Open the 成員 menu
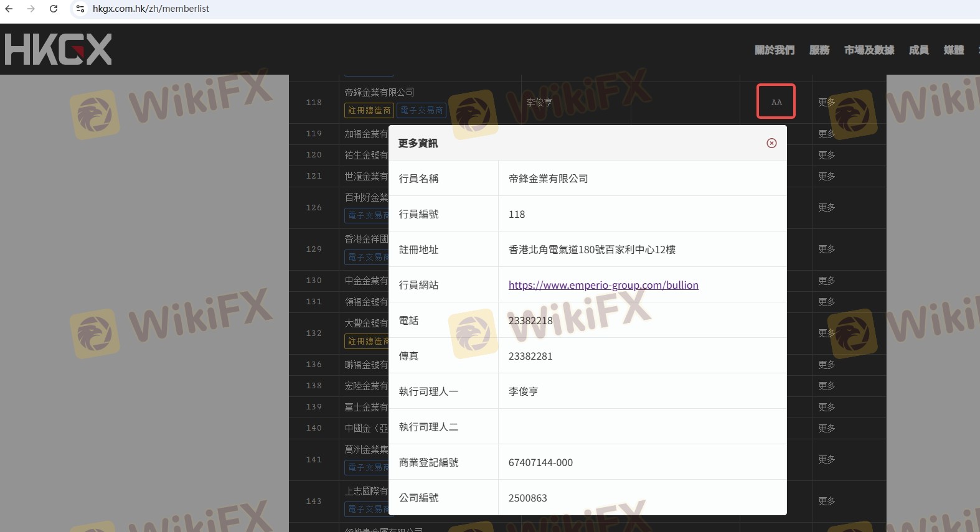The width and height of the screenshot is (980, 532). (x=918, y=50)
